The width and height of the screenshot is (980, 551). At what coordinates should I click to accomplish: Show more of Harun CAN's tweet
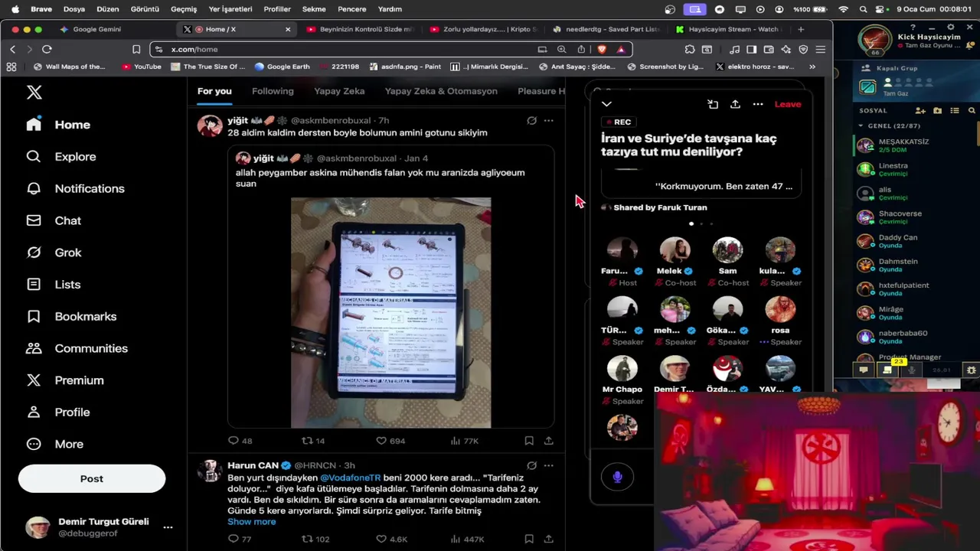pyautogui.click(x=251, y=522)
